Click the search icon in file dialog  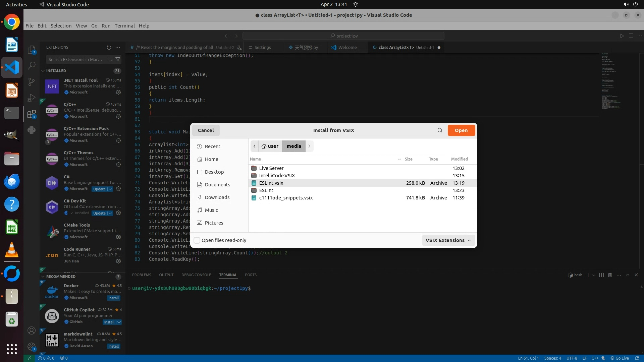(440, 130)
